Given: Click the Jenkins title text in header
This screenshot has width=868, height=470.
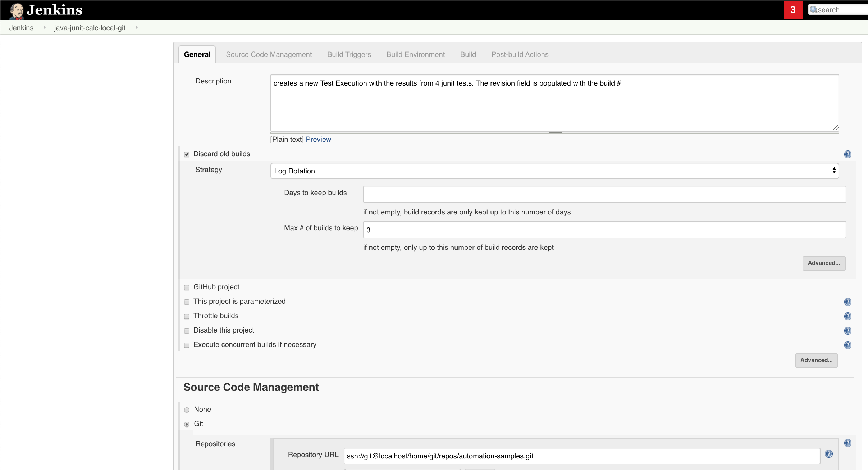Looking at the screenshot, I should click(x=55, y=10).
